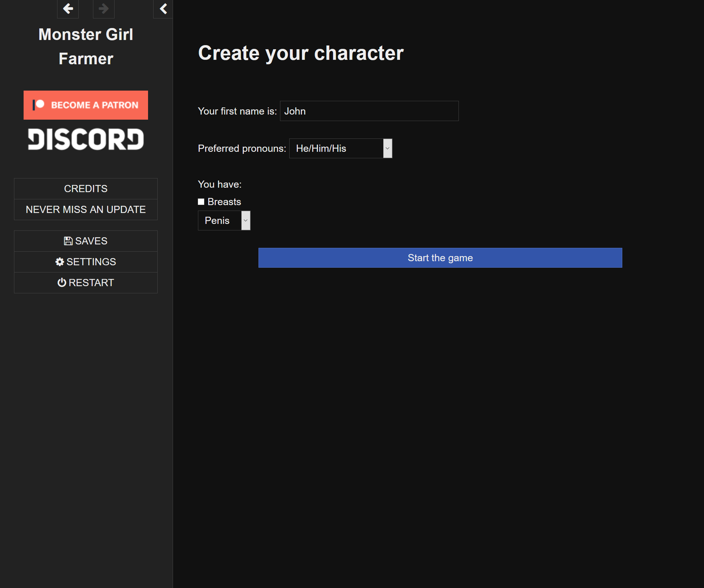Collapse the sidebar with the chevron icon
The width and height of the screenshot is (704, 588).
pyautogui.click(x=163, y=9)
